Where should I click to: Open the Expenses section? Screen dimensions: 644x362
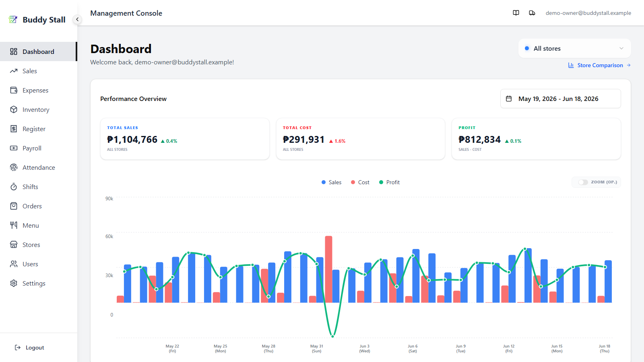coord(39,90)
